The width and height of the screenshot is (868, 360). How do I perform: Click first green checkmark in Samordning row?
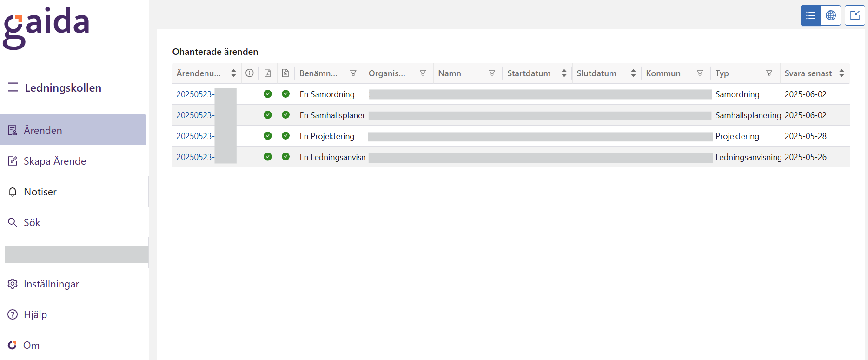point(268,94)
